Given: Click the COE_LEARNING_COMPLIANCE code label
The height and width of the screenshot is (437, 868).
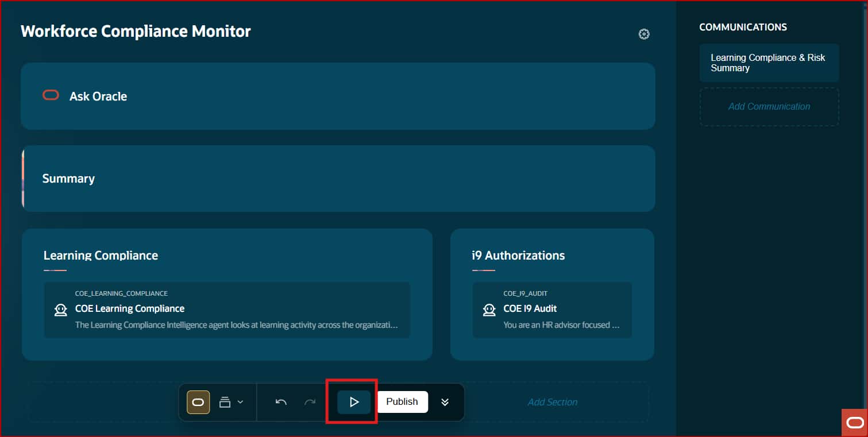Looking at the screenshot, I should (x=121, y=293).
